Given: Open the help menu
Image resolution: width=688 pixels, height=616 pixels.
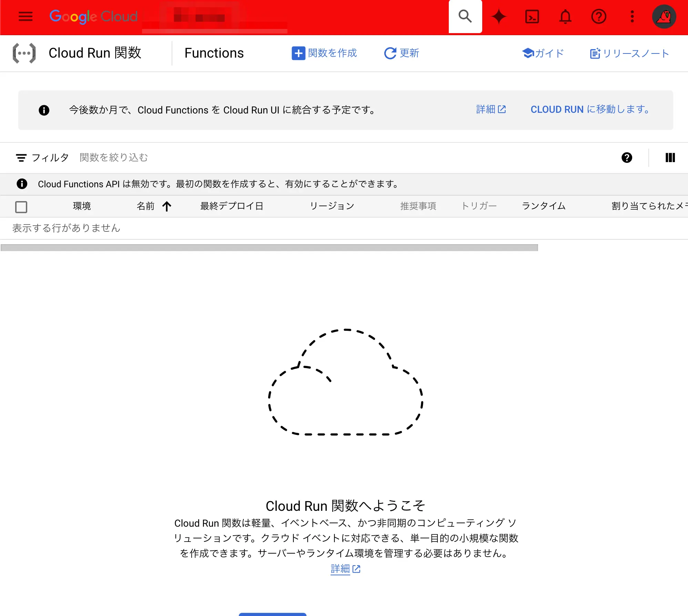Looking at the screenshot, I should click(x=599, y=16).
